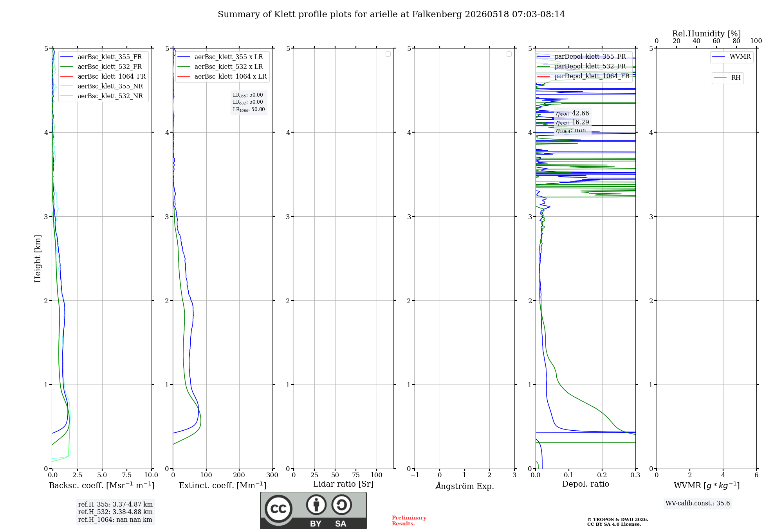This screenshot has width=783, height=532.
Task: Click the 'WV-calib.const.: 35.6' text
Action: pos(698,503)
